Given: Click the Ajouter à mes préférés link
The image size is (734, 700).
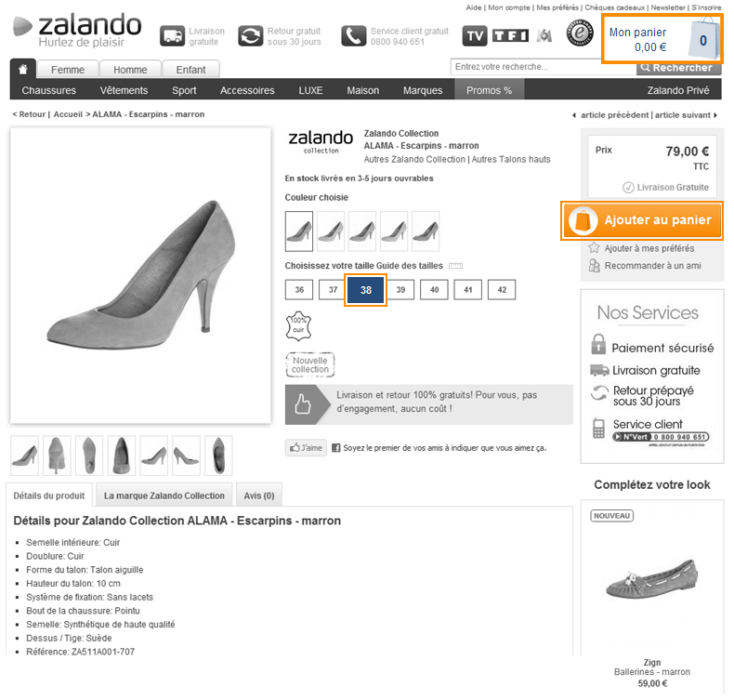Looking at the screenshot, I should pos(649,248).
